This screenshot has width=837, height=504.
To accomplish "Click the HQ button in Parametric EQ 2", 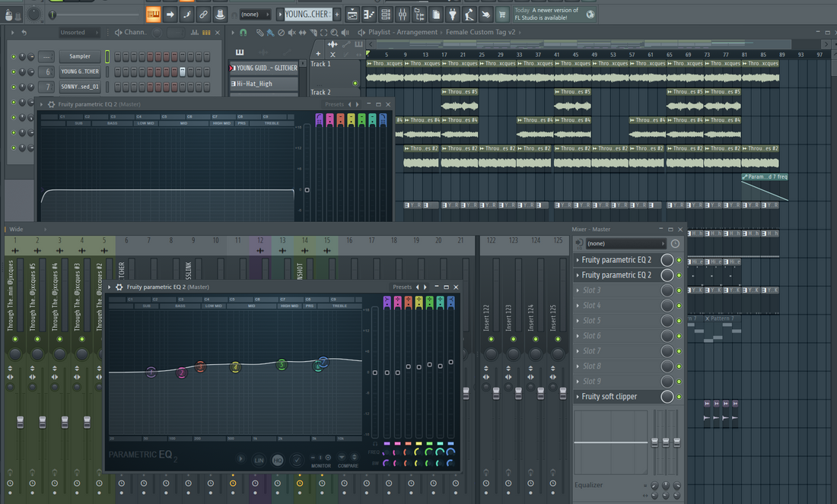I will [278, 460].
